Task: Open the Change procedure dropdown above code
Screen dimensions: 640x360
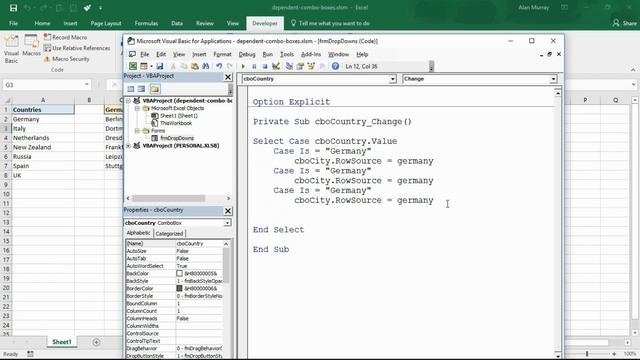Action: click(x=553, y=79)
